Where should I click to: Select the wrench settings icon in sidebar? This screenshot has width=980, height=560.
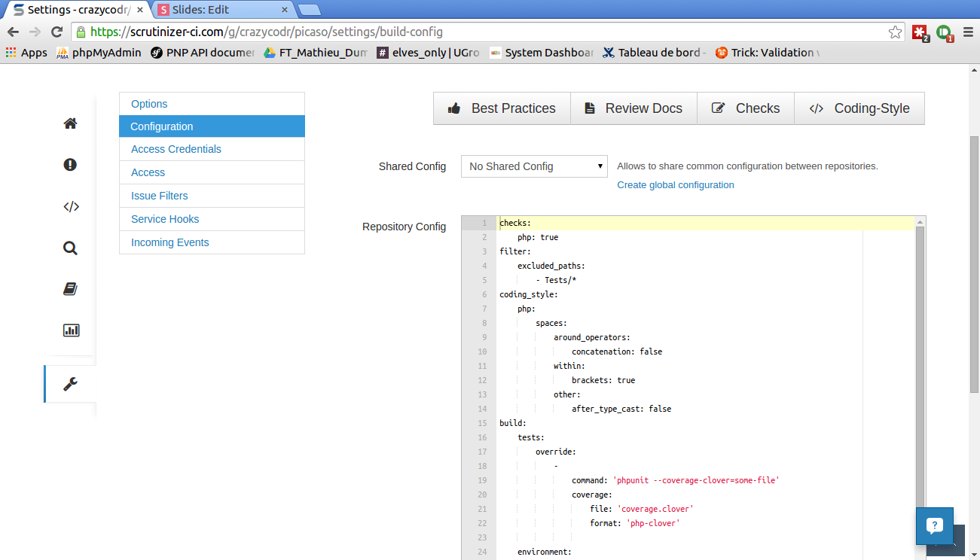pos(70,384)
